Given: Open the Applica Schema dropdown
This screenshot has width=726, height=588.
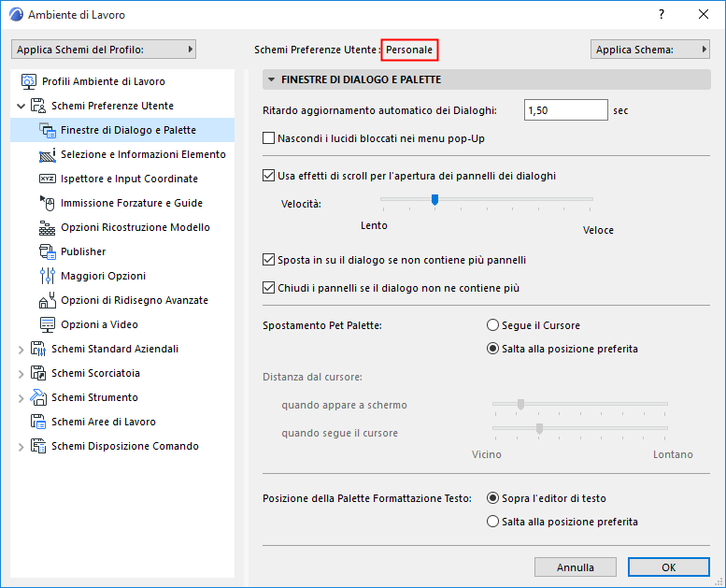Looking at the screenshot, I should point(650,50).
